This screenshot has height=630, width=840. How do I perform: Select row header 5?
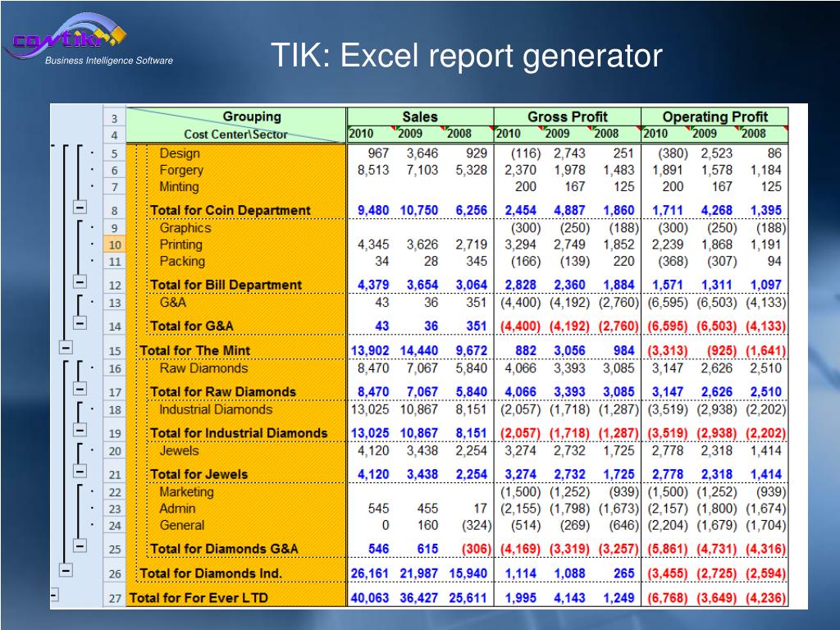[114, 153]
